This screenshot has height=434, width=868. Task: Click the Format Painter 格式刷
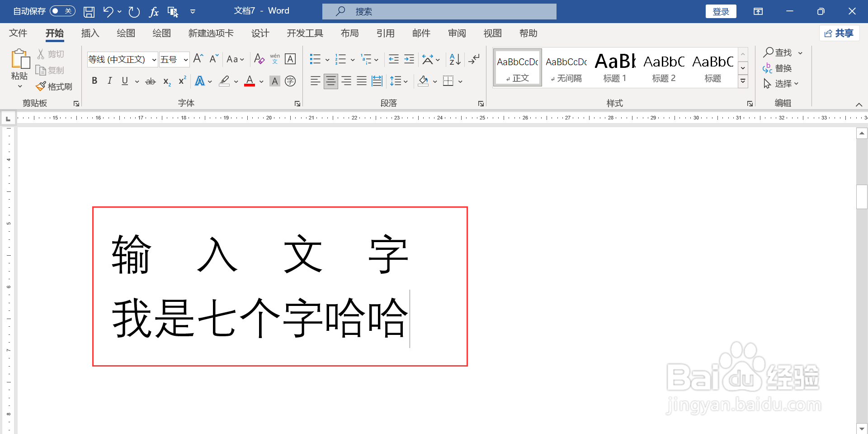[54, 86]
